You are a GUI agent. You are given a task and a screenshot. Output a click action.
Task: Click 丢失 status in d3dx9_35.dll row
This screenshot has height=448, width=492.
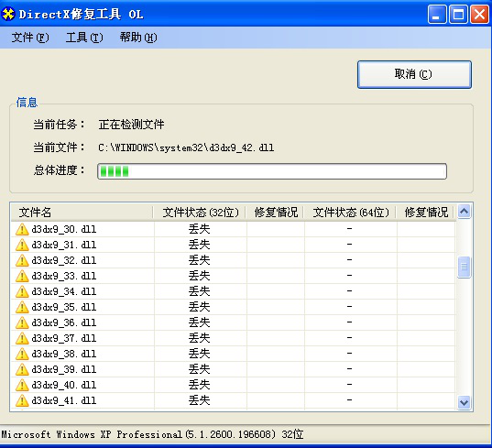coord(199,307)
